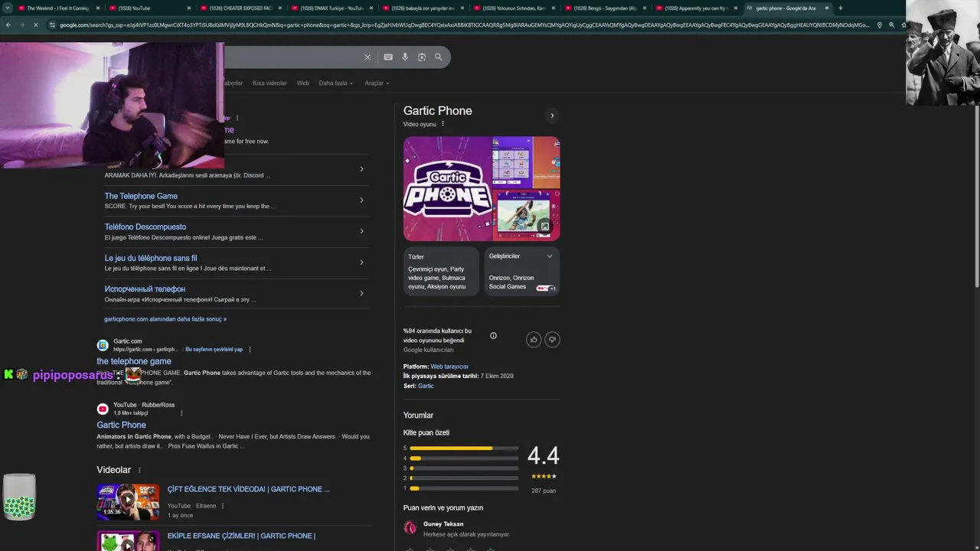The width and height of the screenshot is (980, 551).
Task: Open more options for RubberRoss YouTube result
Action: coord(181,413)
